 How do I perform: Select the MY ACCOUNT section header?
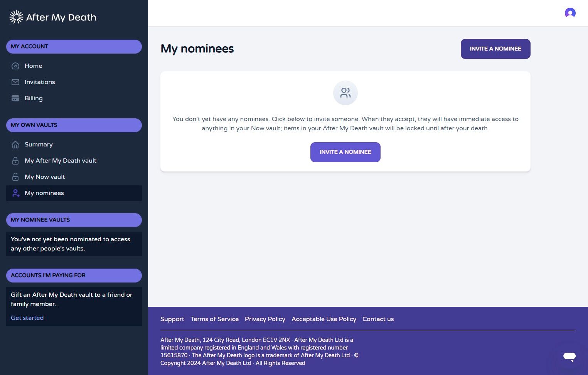pos(74,47)
